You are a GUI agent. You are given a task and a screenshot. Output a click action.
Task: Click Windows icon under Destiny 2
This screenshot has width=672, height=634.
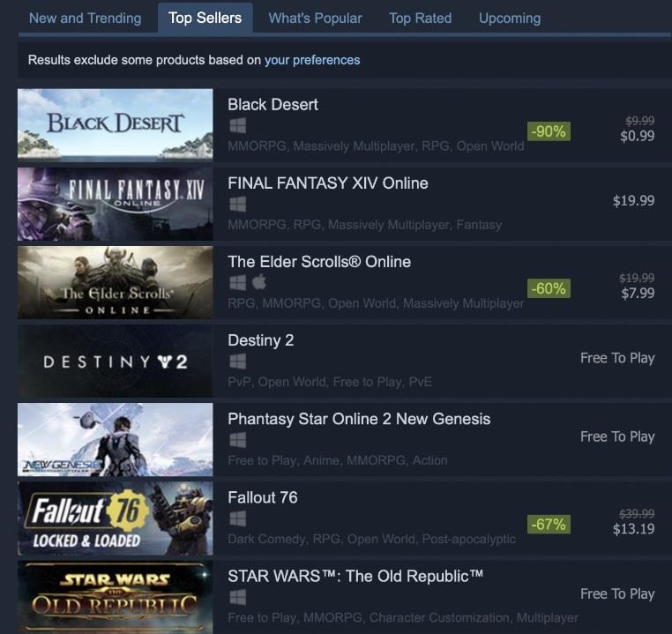point(237,362)
